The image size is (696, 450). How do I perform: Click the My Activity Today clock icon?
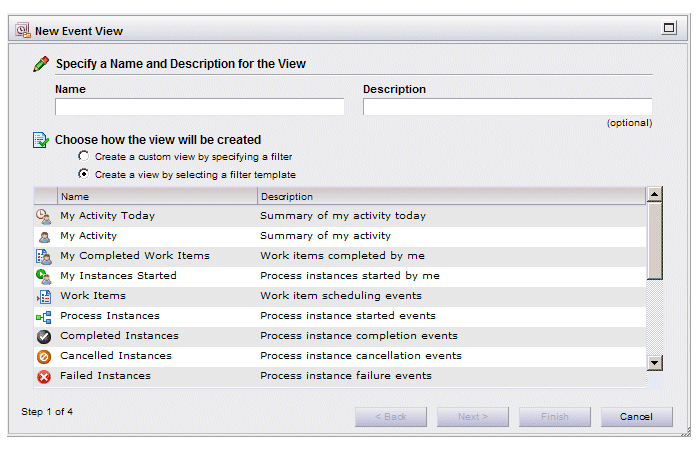pyautogui.click(x=44, y=216)
